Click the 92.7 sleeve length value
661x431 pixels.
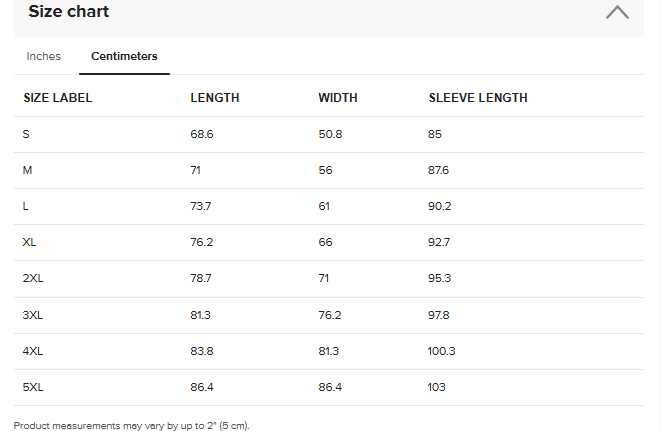point(439,242)
